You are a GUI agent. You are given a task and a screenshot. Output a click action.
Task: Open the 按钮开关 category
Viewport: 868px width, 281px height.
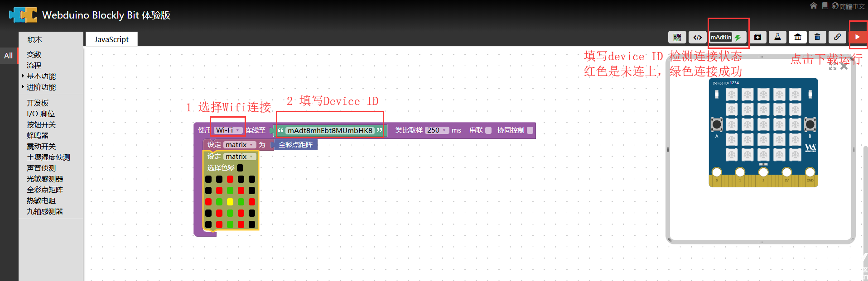(41, 124)
